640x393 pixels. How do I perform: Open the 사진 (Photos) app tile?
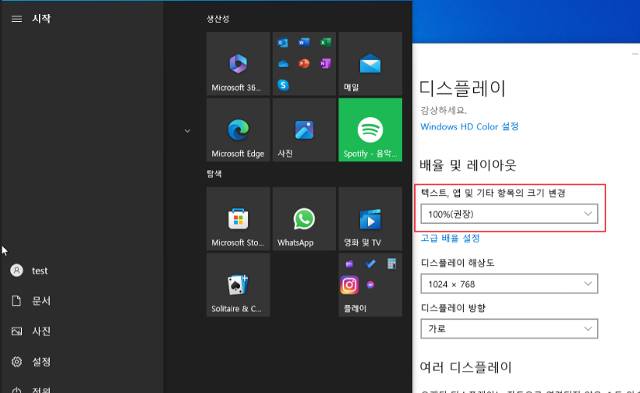pos(304,130)
